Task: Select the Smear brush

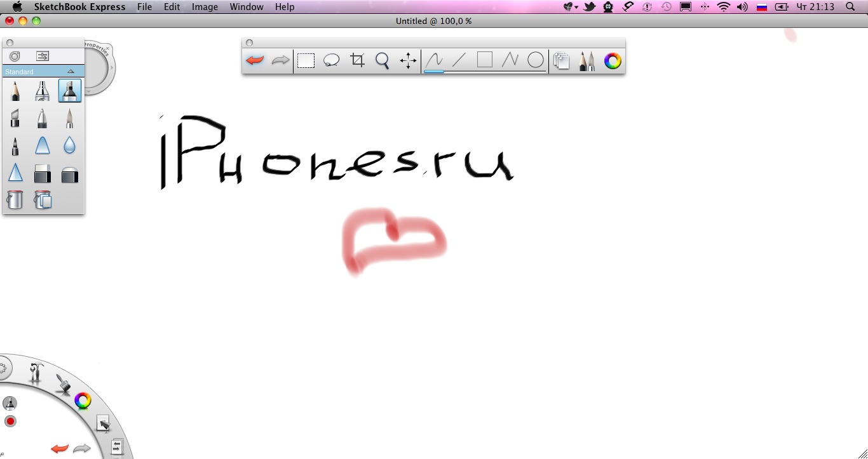Action: (42, 145)
